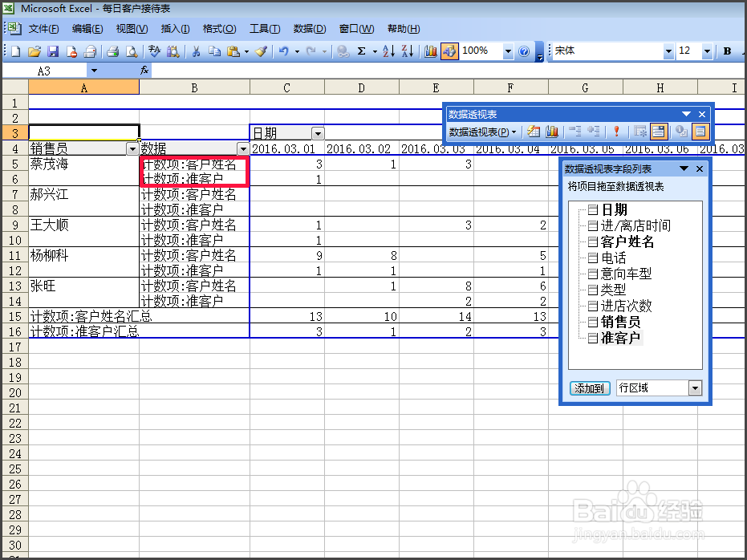
Task: Open the 工具(T) menu
Action: tap(265, 29)
